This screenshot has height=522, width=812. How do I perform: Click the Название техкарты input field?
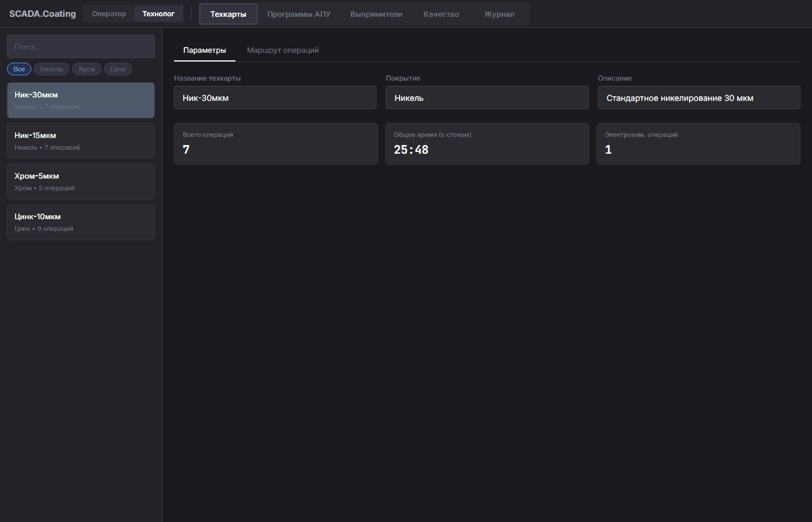point(275,98)
